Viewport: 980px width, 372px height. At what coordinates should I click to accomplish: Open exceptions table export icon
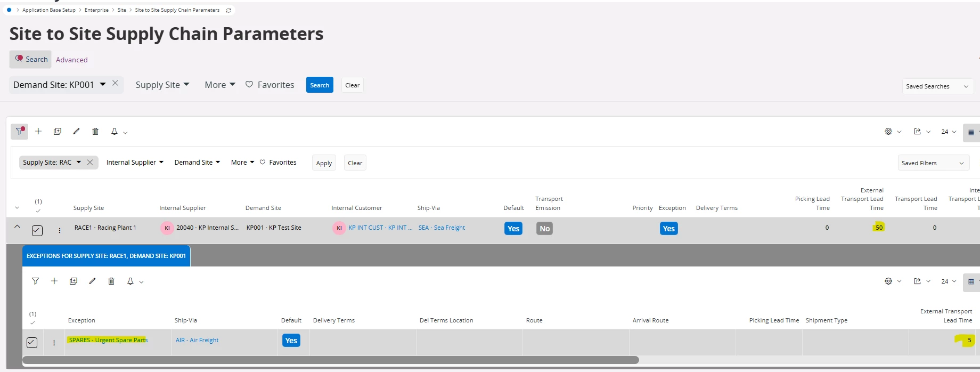click(917, 281)
